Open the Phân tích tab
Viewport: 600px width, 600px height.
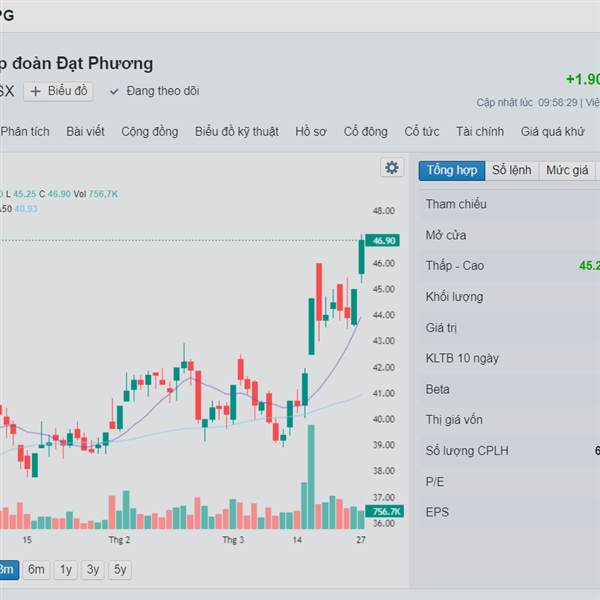[25, 132]
